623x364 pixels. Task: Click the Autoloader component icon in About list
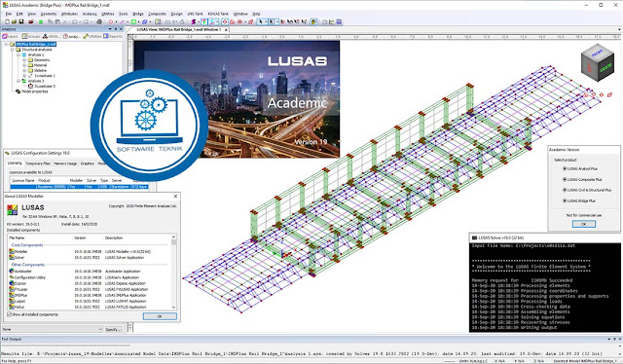coord(12,271)
